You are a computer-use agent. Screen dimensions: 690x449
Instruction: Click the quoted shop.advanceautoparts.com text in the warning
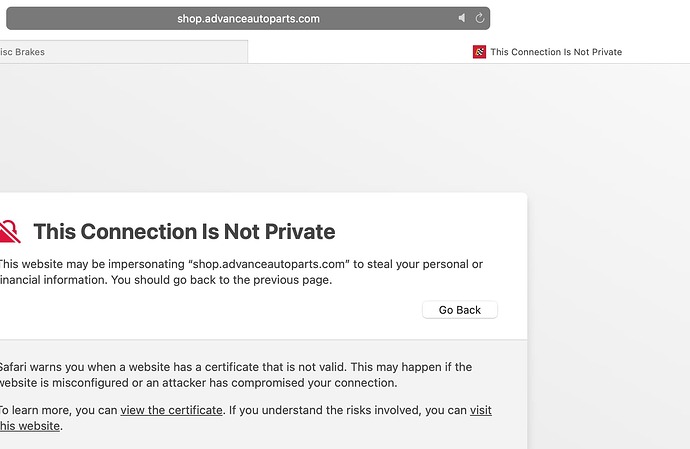[x=271, y=264]
